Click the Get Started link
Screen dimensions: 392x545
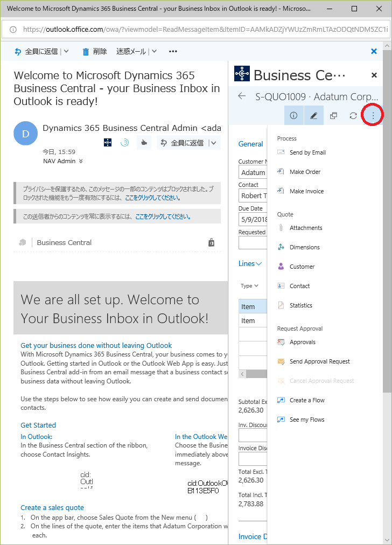coord(38,425)
